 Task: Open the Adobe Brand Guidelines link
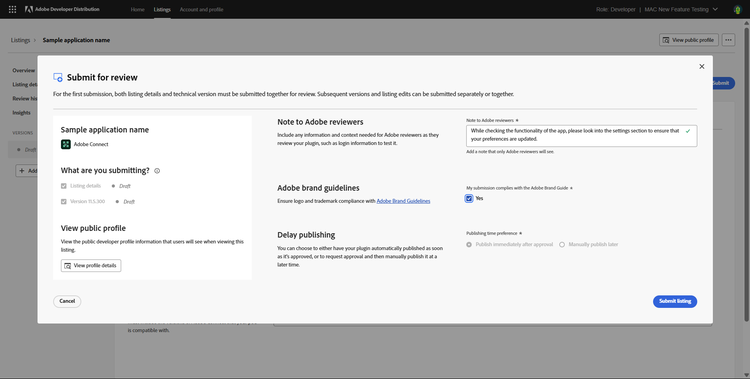click(x=403, y=201)
